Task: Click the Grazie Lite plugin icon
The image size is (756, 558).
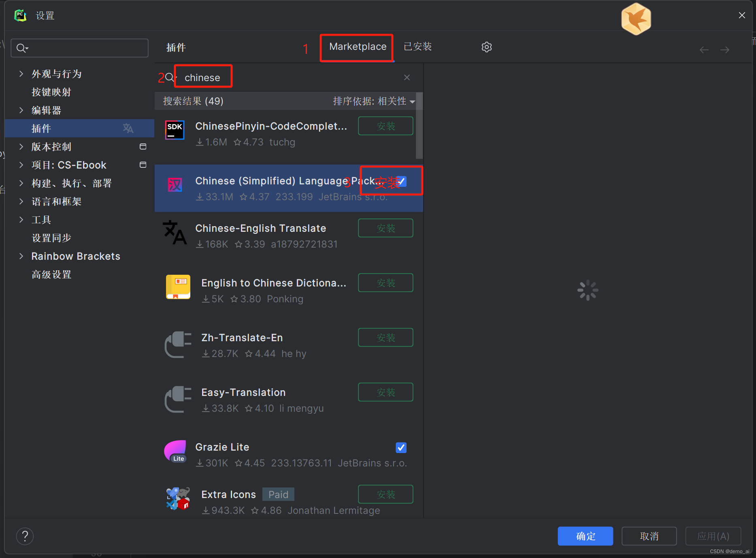Action: pos(175,451)
